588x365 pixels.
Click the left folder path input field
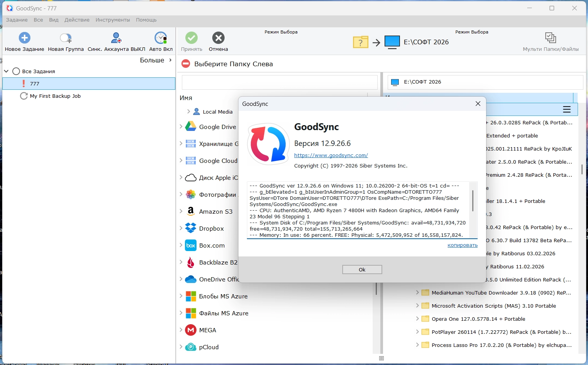[280, 82]
